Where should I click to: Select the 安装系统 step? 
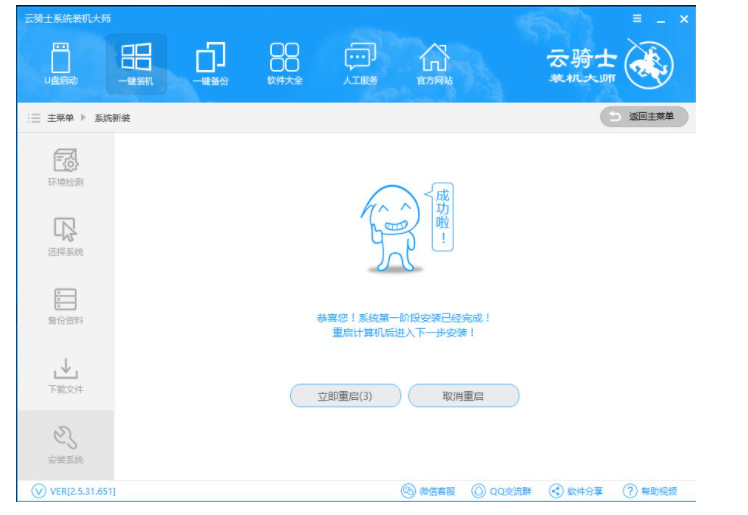click(x=65, y=445)
